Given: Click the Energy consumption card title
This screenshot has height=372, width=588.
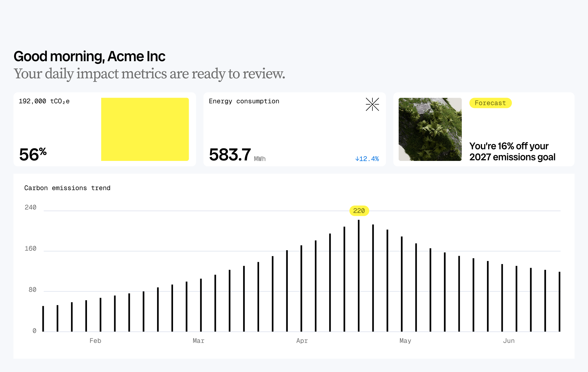Looking at the screenshot, I should click(x=244, y=101).
